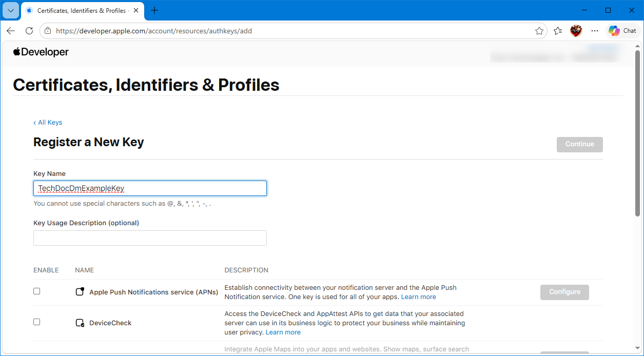Go back to previous page

pyautogui.click(x=11, y=31)
